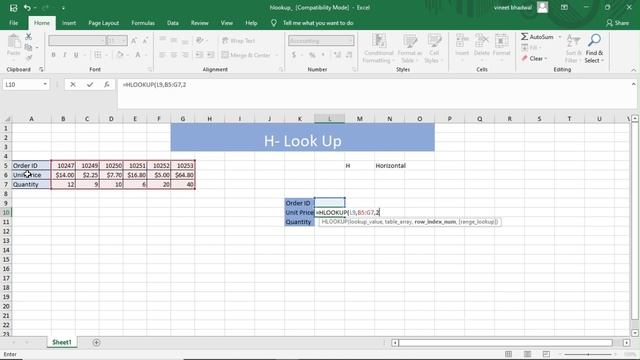Cancel formula entry with X icon
This screenshot has height=360, width=640.
(x=73, y=84)
